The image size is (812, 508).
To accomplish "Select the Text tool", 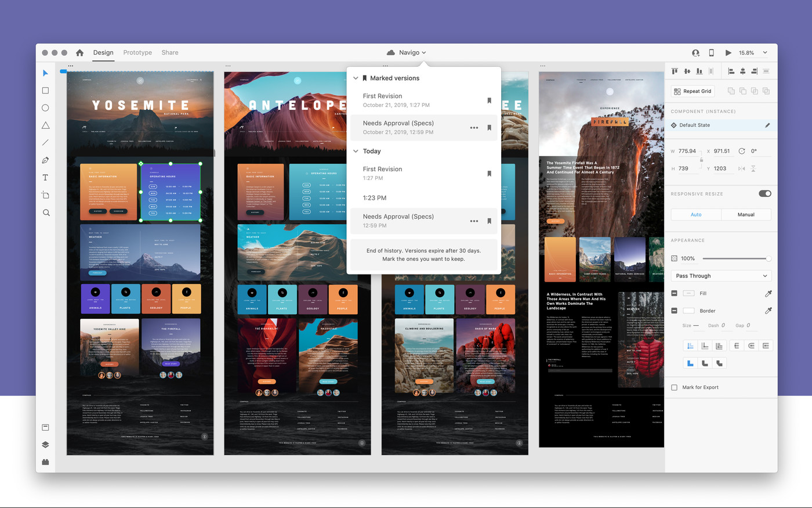I will [x=45, y=178].
